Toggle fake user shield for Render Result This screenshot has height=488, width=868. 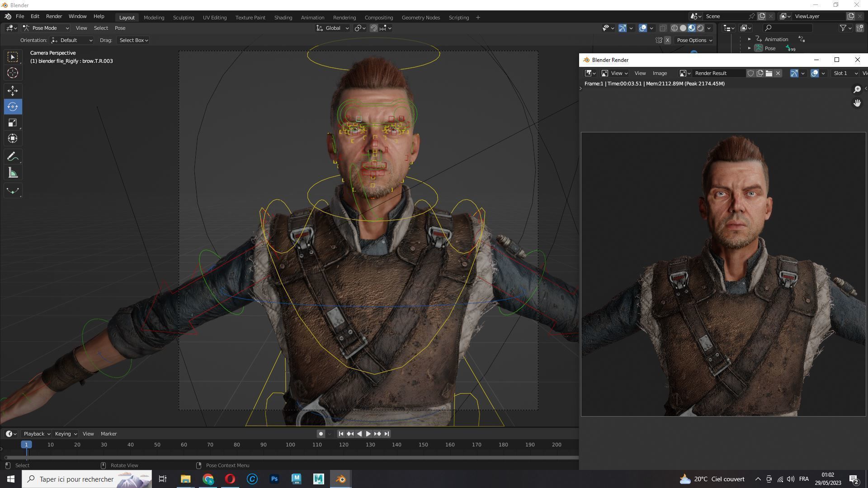coord(750,73)
